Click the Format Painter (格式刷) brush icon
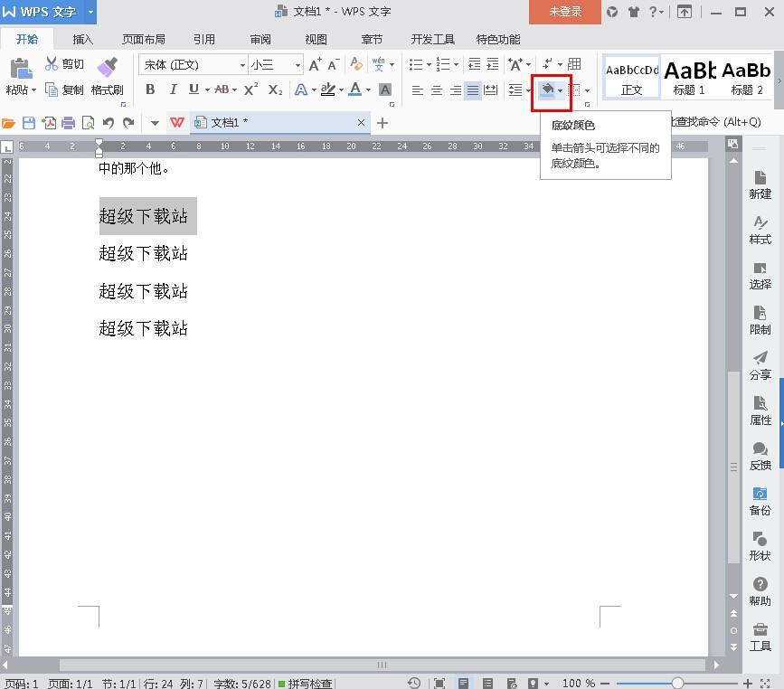 tap(107, 68)
